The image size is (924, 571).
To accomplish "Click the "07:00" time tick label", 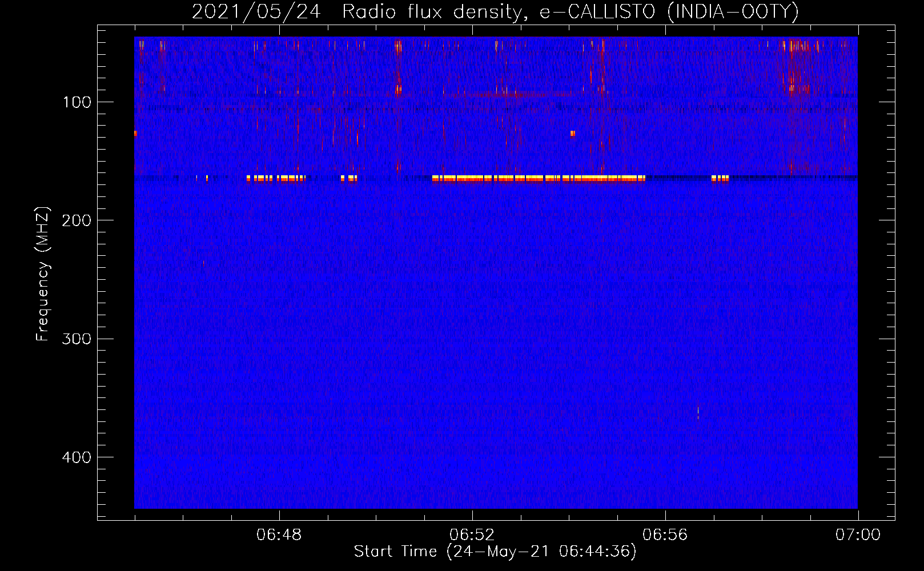I will 858,535.
